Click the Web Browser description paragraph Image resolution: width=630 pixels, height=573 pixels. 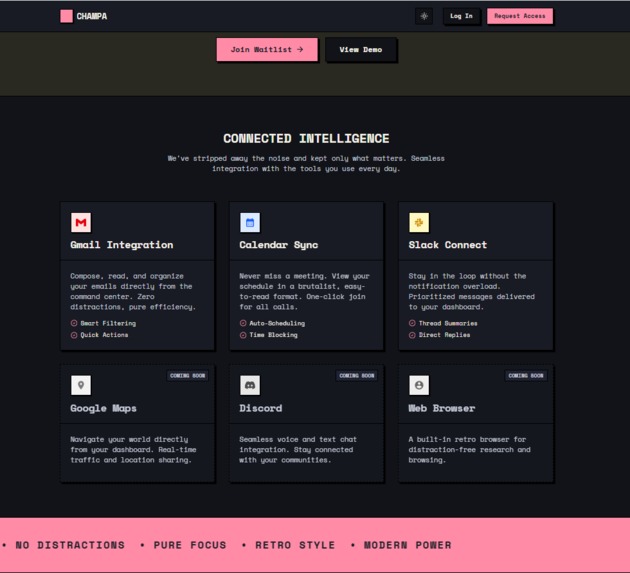pos(469,450)
